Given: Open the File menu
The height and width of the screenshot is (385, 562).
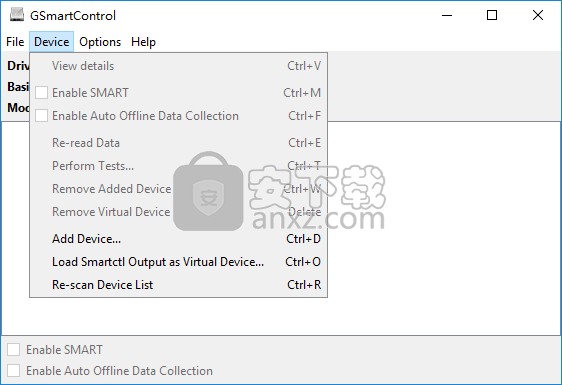Looking at the screenshot, I should coord(15,42).
